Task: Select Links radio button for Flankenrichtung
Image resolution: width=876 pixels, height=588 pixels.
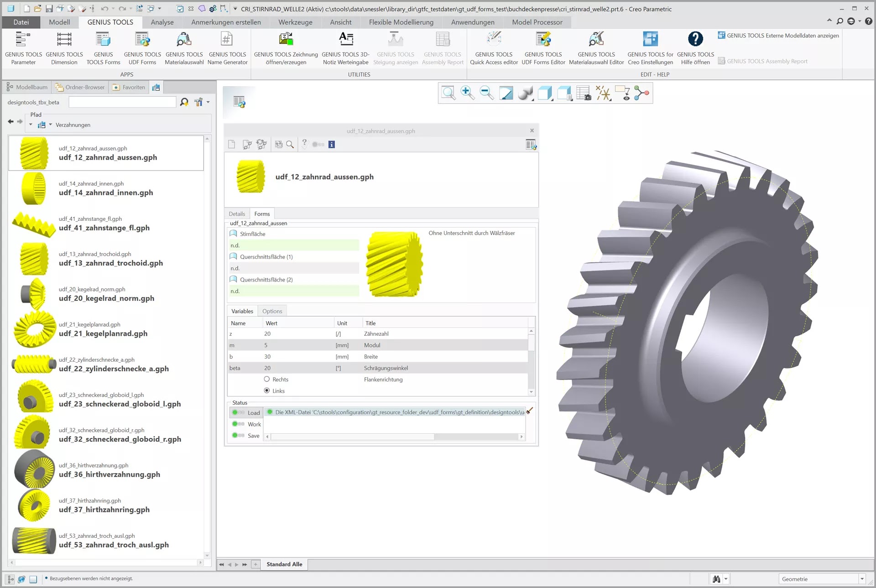Action: click(267, 390)
